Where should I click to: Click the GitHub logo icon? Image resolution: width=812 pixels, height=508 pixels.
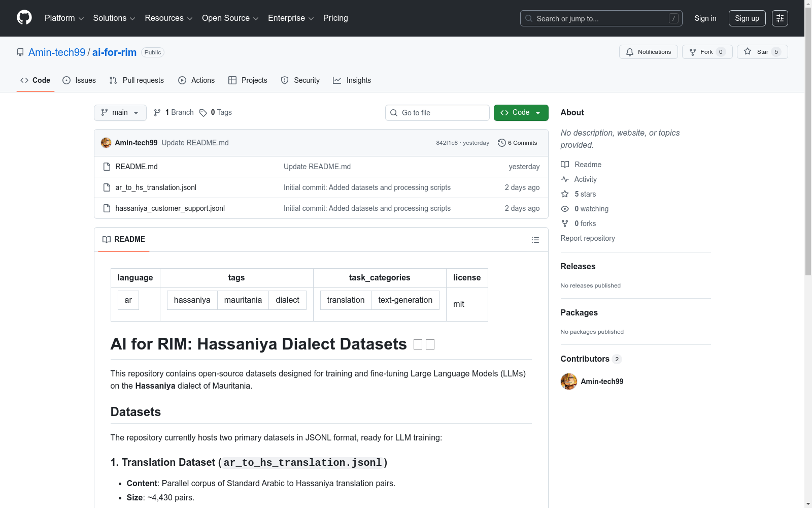tap(24, 18)
